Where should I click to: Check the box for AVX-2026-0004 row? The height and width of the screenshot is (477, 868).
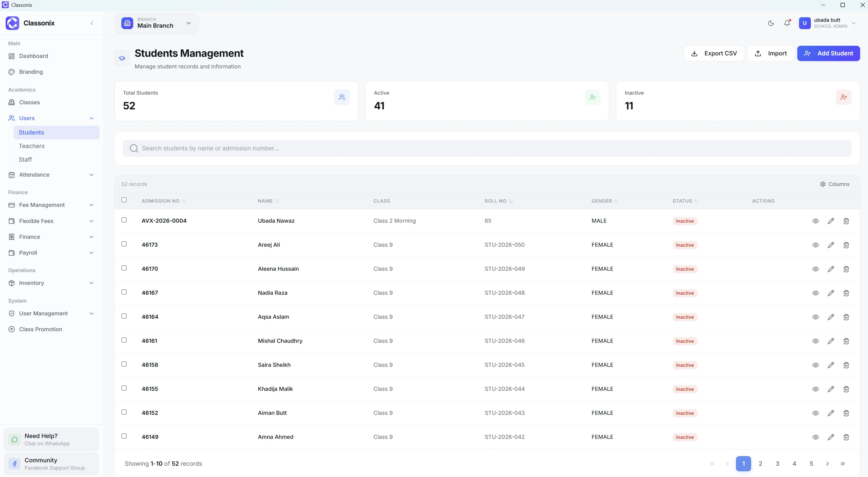(124, 220)
